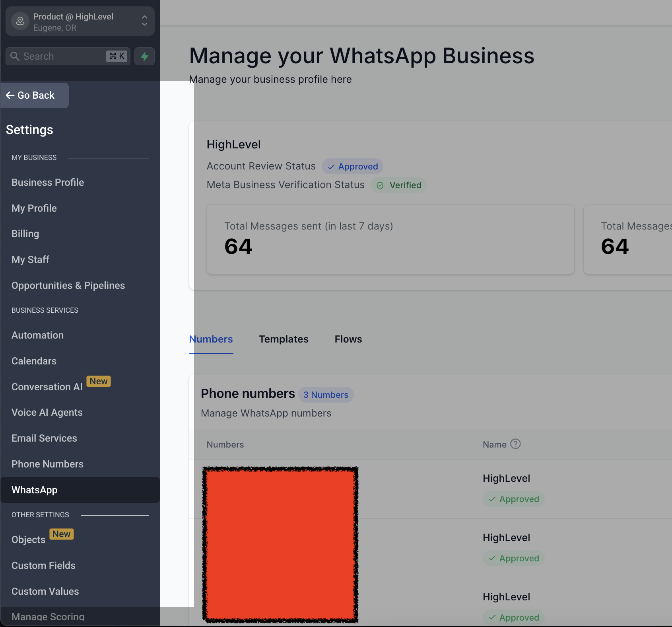The image size is (672, 627).
Task: Open Manage Scoring settings
Action: click(48, 617)
